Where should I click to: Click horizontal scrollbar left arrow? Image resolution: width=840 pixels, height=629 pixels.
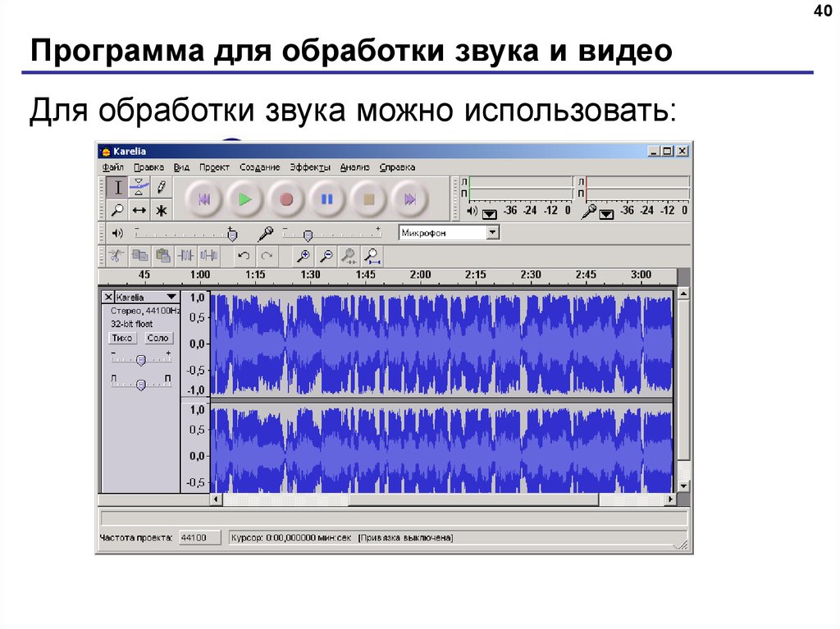pos(217,499)
